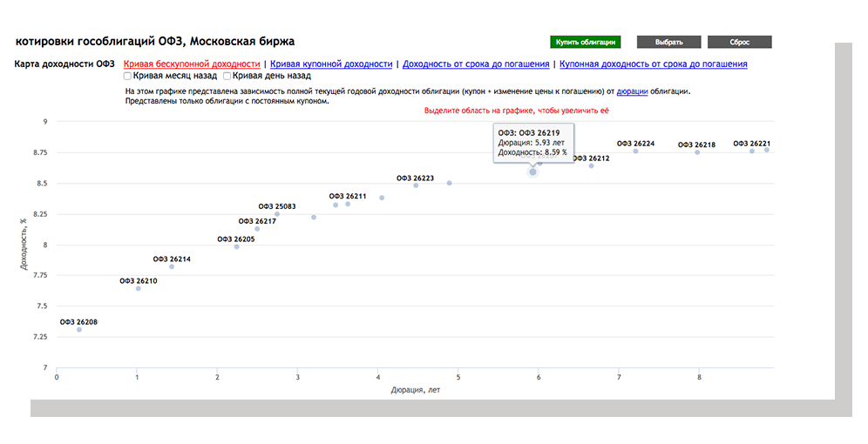Toggle the Кривая день назад checkbox
The height and width of the screenshot is (444, 868).
227,77
